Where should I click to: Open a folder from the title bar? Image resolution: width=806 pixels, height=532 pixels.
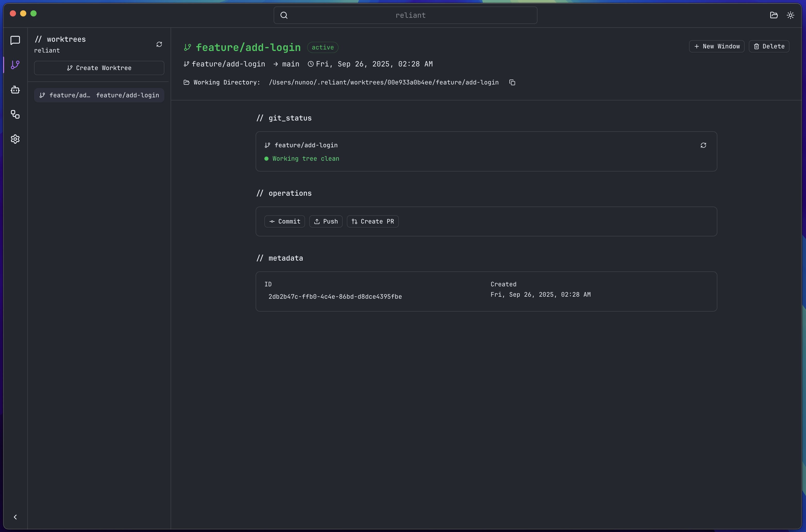(x=774, y=15)
